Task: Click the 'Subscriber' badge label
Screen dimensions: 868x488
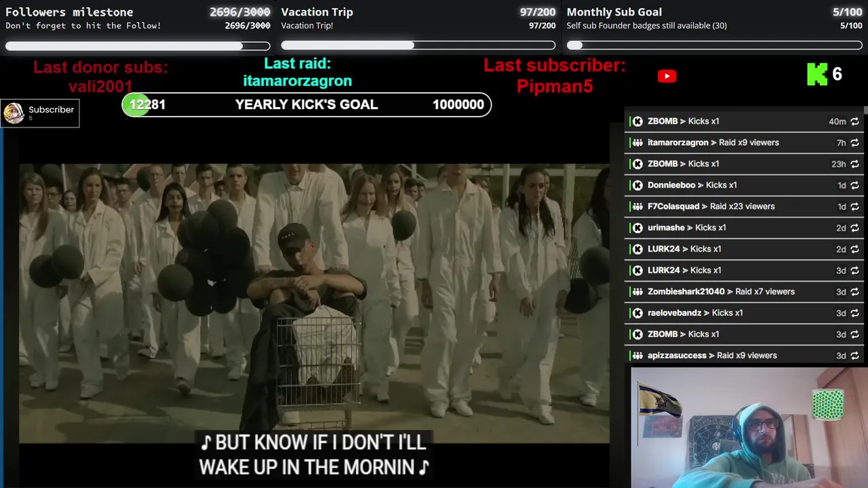Action: (x=51, y=109)
